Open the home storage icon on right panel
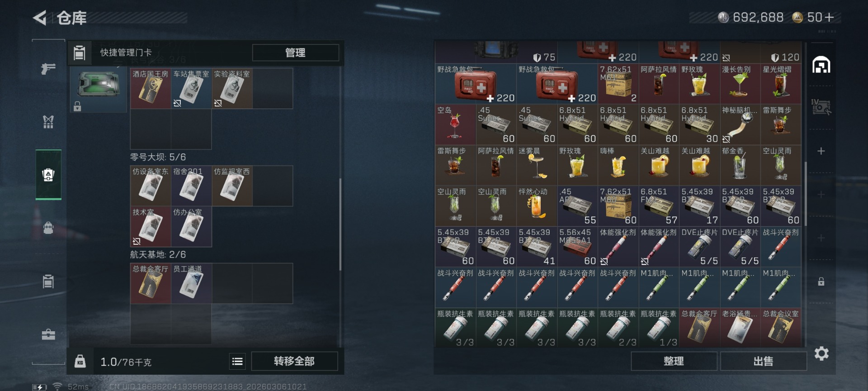Viewport: 868px width, 391px height. [x=821, y=65]
